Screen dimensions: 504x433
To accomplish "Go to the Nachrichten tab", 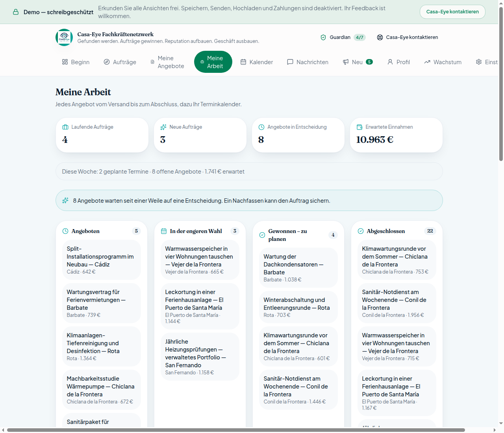I will point(308,62).
